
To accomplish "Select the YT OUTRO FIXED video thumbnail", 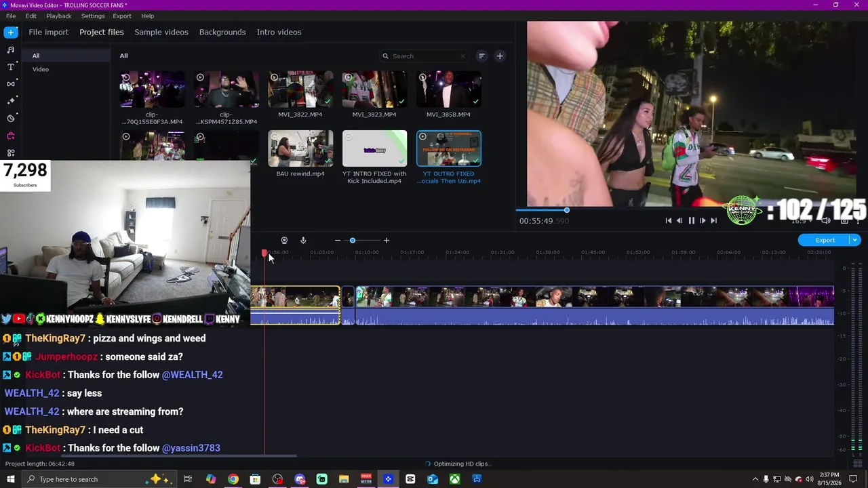I will coord(449,148).
